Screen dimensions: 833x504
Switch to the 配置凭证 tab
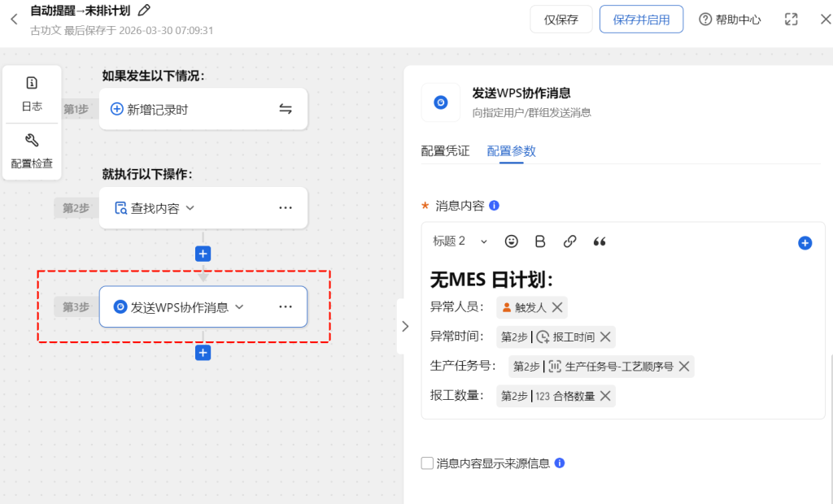tap(445, 151)
